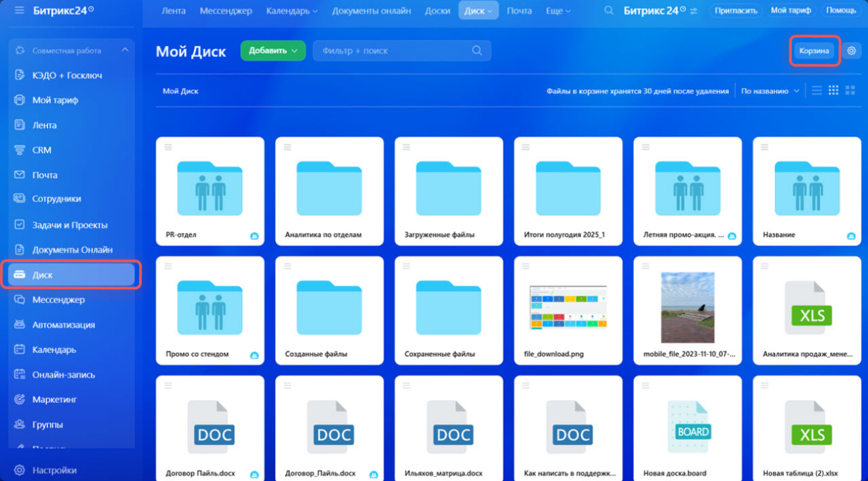The image size is (868, 481).
Task: Click the Помощь button
Action: pyautogui.click(x=841, y=11)
